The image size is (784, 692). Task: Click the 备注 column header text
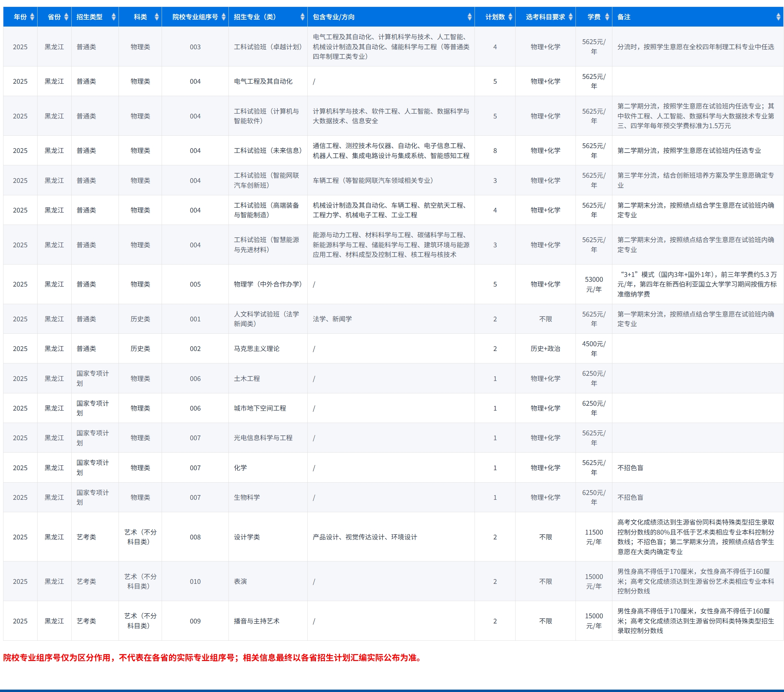coord(624,17)
